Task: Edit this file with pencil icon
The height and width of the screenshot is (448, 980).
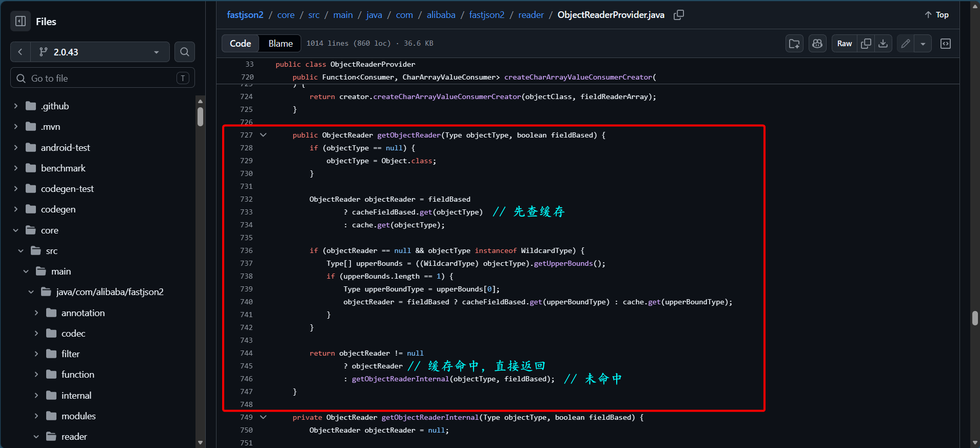Action: coord(906,44)
